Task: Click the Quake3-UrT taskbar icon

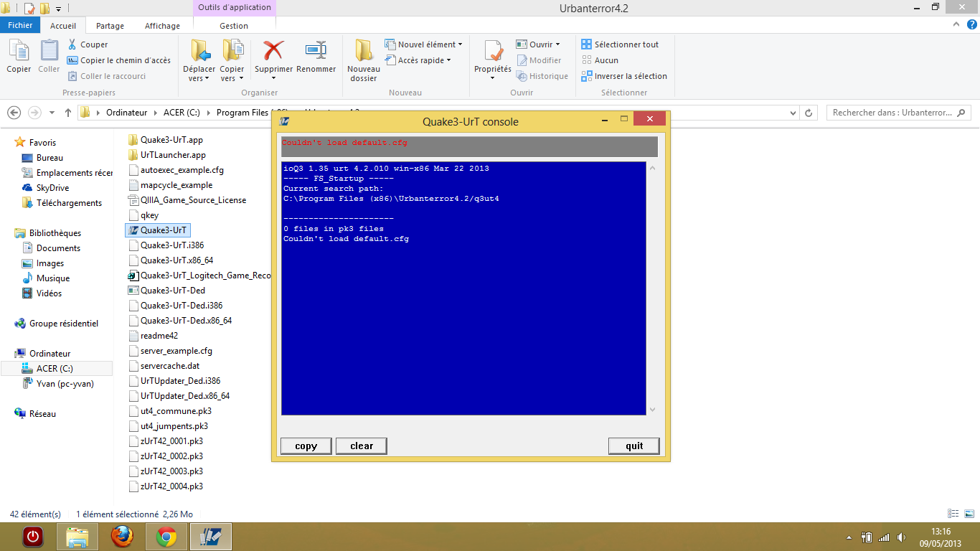Action: (x=211, y=537)
